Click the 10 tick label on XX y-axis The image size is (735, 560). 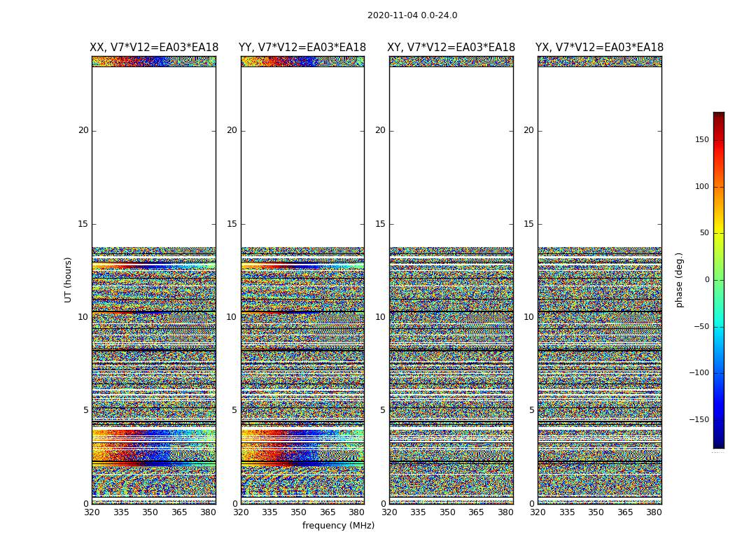[x=83, y=317]
